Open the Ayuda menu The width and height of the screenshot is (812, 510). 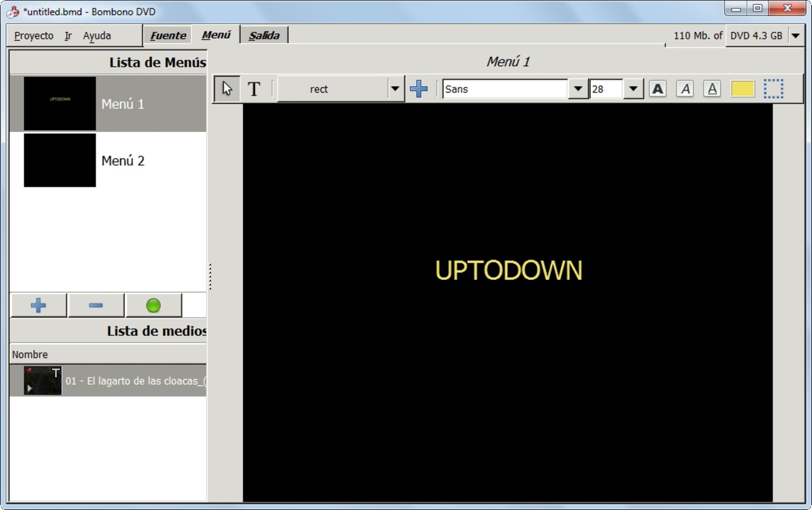[97, 36]
